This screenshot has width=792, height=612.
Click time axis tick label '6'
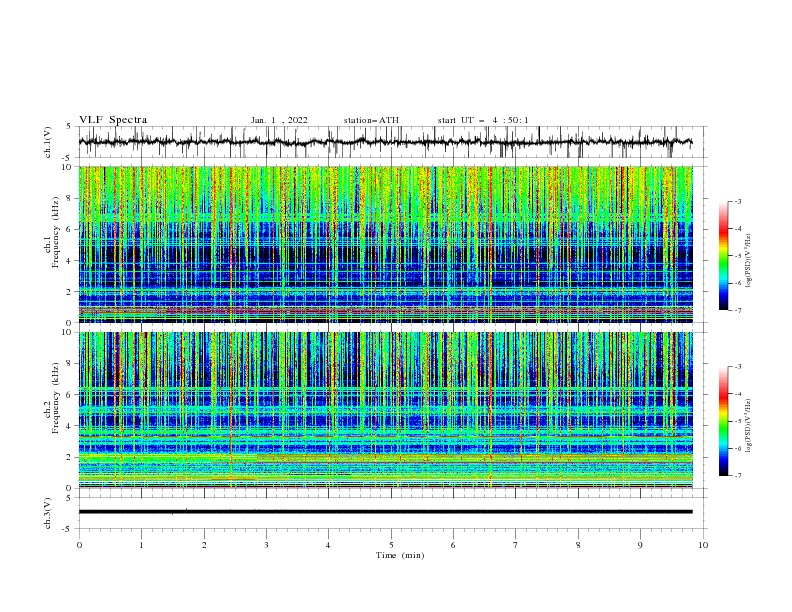(453, 545)
